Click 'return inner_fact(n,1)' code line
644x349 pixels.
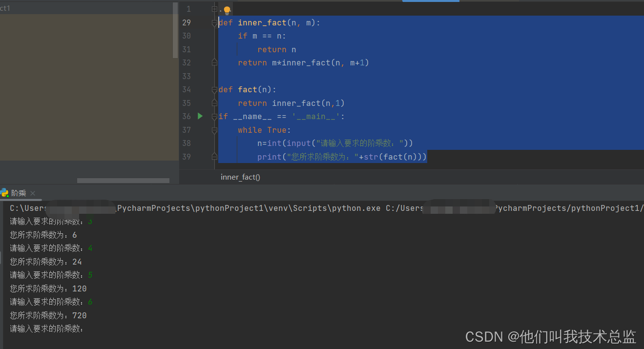pyautogui.click(x=291, y=103)
